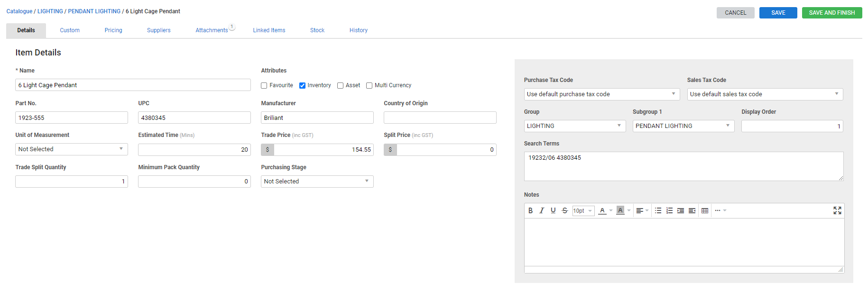
Task: Uncheck the Inventory checkbox
Action: pos(302,86)
